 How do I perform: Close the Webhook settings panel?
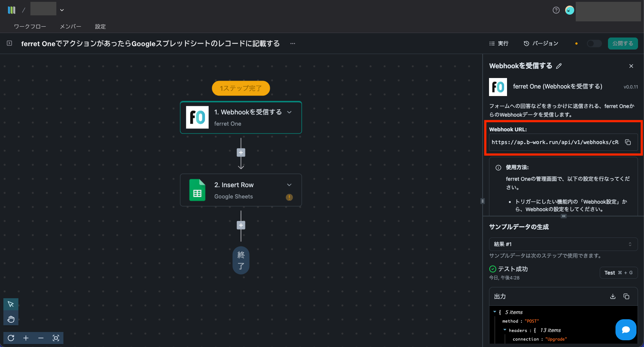click(x=631, y=66)
